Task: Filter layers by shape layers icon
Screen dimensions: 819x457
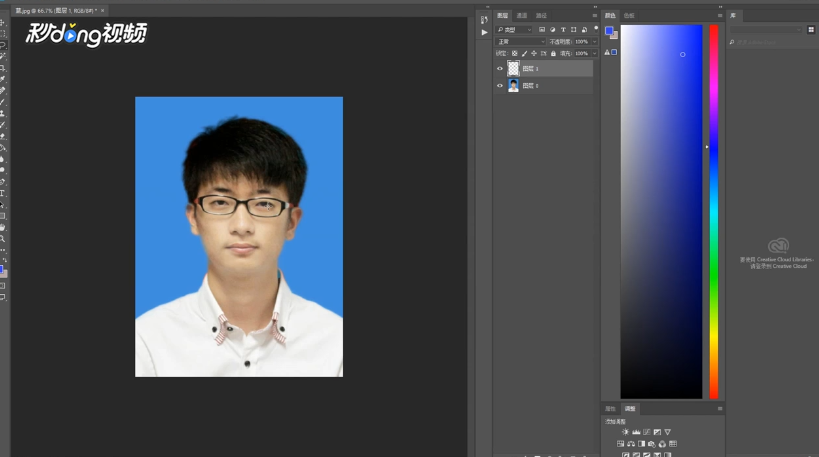Action: pyautogui.click(x=574, y=30)
